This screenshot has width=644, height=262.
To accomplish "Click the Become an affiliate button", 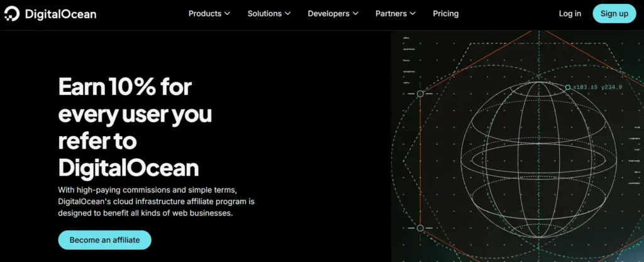I will tap(105, 240).
